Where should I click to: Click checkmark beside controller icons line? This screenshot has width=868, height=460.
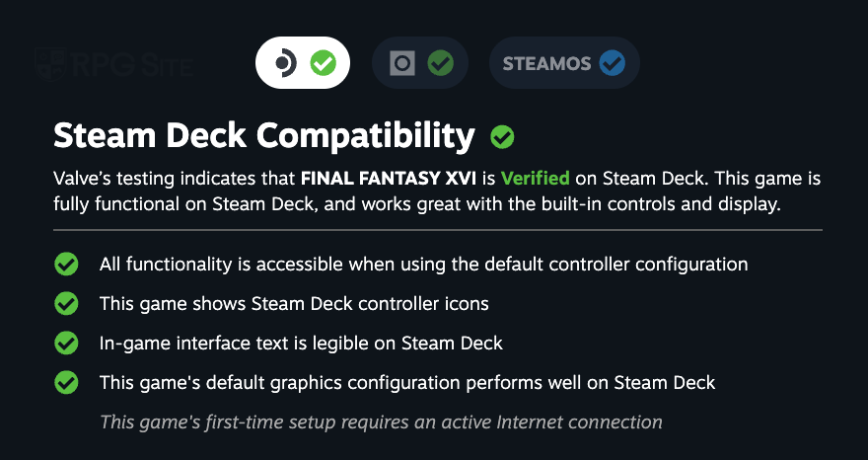[x=66, y=304]
